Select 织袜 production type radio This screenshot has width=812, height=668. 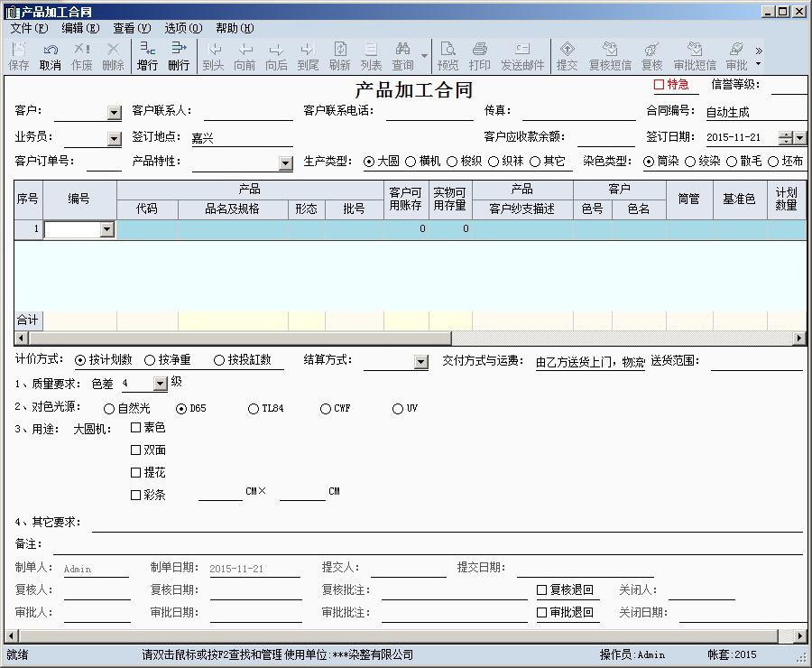click(x=494, y=162)
